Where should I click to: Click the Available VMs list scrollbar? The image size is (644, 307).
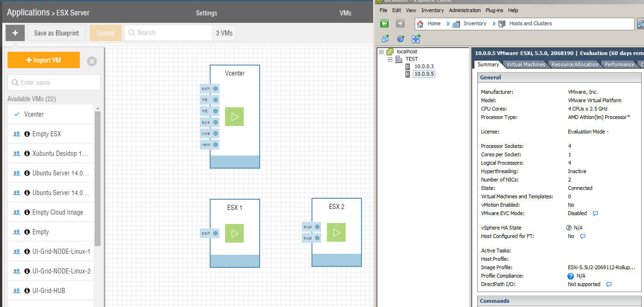(98, 177)
